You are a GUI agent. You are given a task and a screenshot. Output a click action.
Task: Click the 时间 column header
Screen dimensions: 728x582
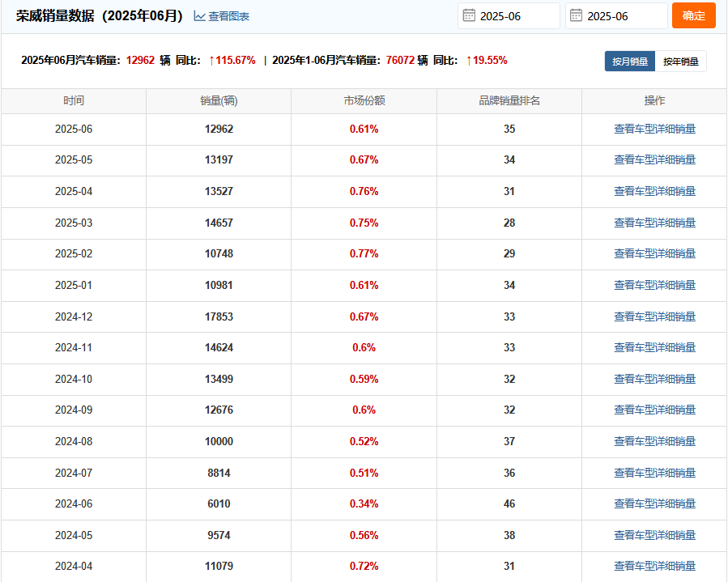click(74, 100)
